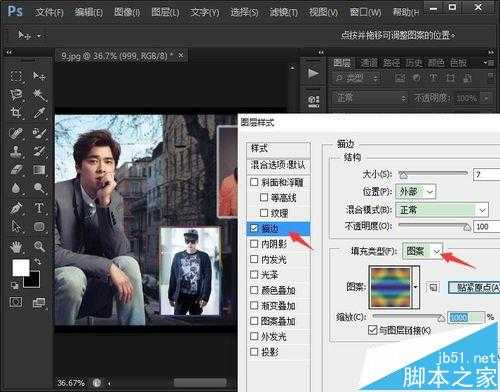Open layer filter 类型 dropdown
The width and height of the screenshot is (500, 392).
coord(357,78)
